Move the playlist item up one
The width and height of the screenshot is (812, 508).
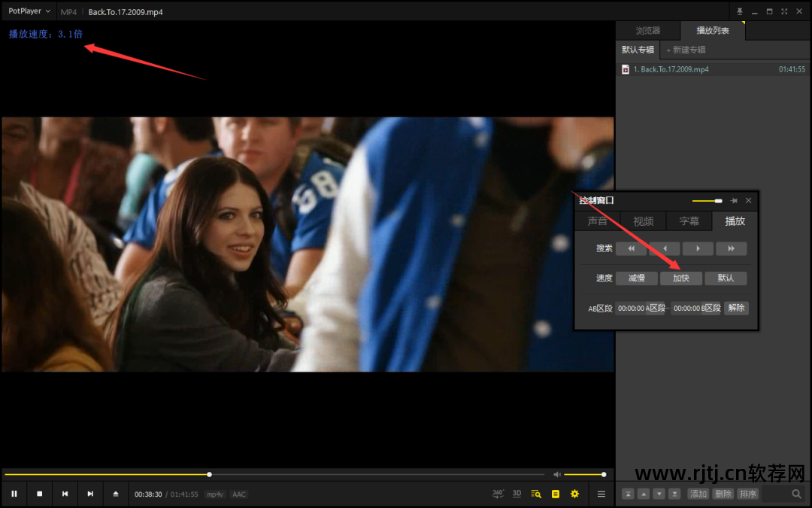point(643,494)
